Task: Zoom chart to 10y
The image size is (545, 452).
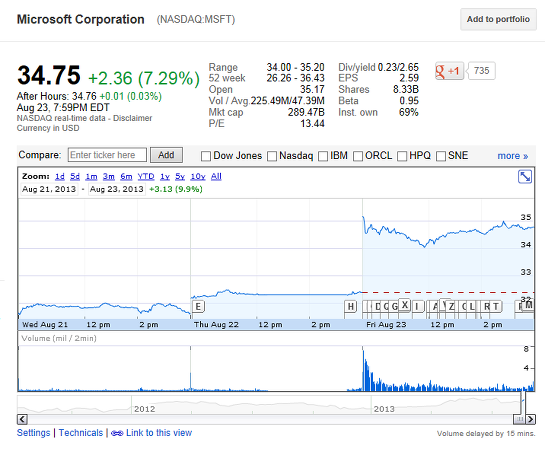Action: pyautogui.click(x=198, y=177)
